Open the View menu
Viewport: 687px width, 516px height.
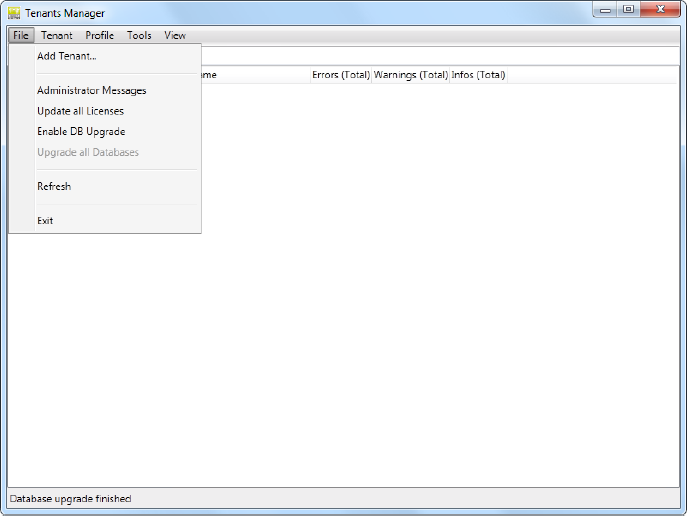click(x=175, y=35)
